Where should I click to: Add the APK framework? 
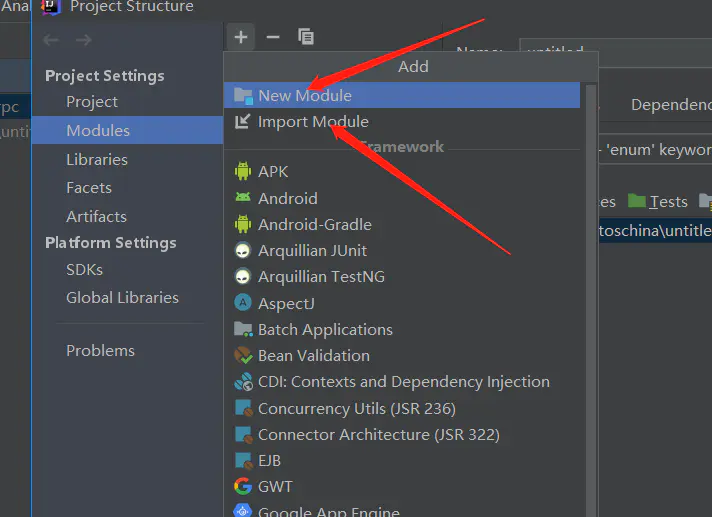[272, 172]
